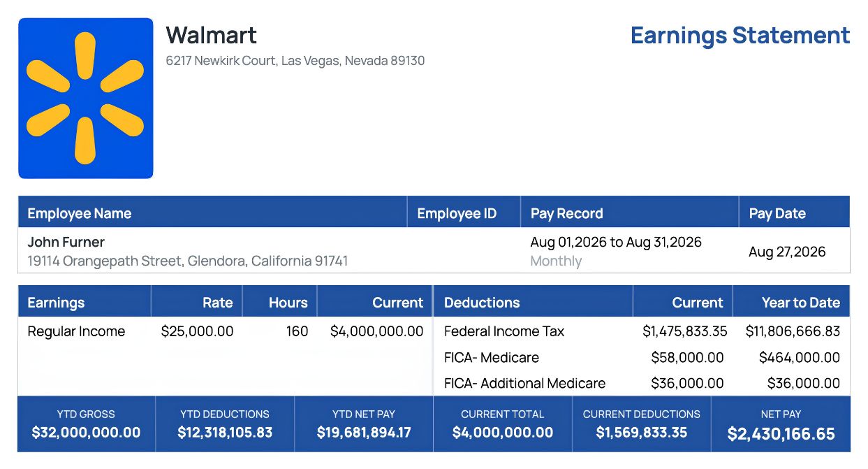This screenshot has width=868, height=469.
Task: Click YTD deductions amount $12,318,105.83
Action: (225, 433)
